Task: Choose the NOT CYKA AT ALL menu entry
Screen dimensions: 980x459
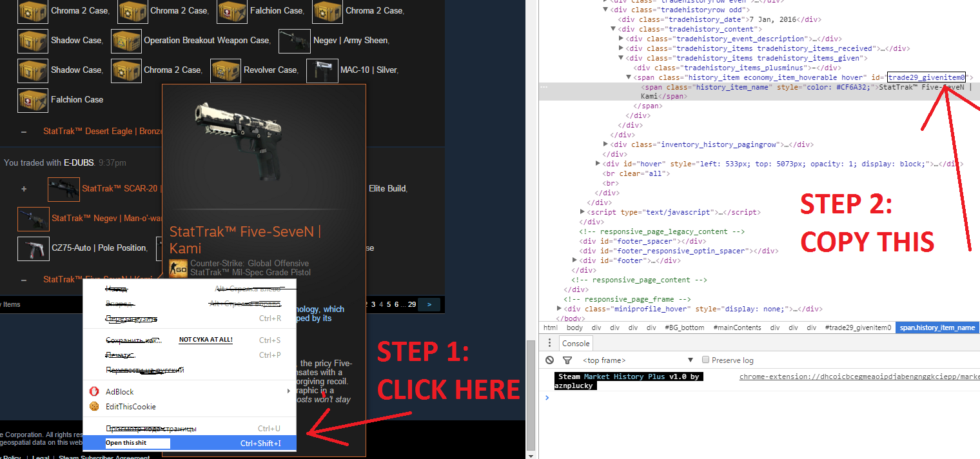Action: coord(190,340)
